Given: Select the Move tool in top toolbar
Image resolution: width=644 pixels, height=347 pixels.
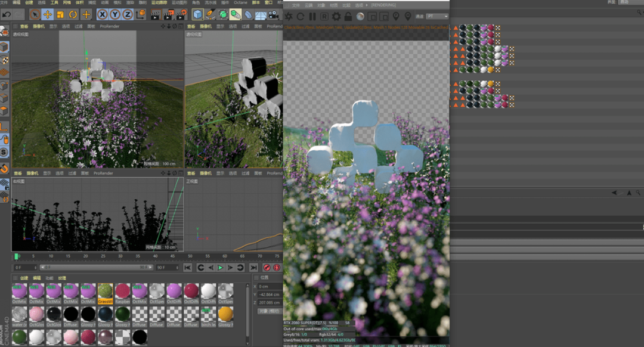Looking at the screenshot, I should tap(48, 14).
